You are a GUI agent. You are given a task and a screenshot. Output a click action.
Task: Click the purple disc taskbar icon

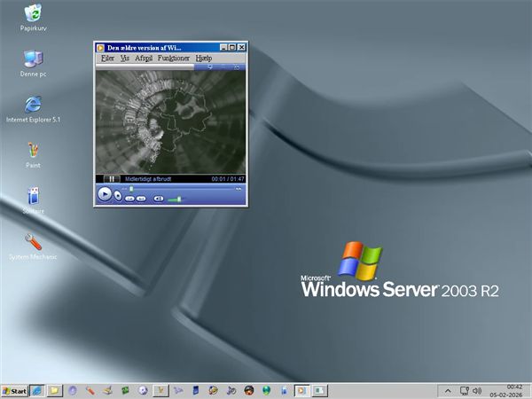73,391
